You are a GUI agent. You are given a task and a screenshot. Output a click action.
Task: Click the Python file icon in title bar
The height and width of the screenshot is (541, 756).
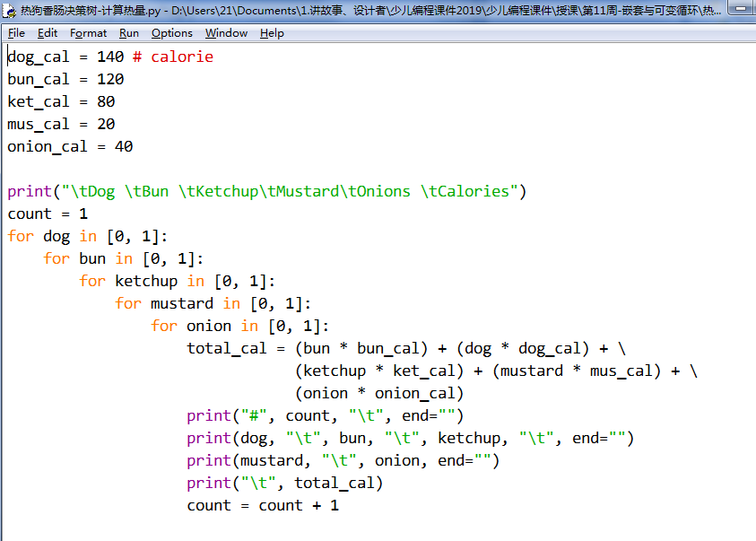click(x=9, y=10)
